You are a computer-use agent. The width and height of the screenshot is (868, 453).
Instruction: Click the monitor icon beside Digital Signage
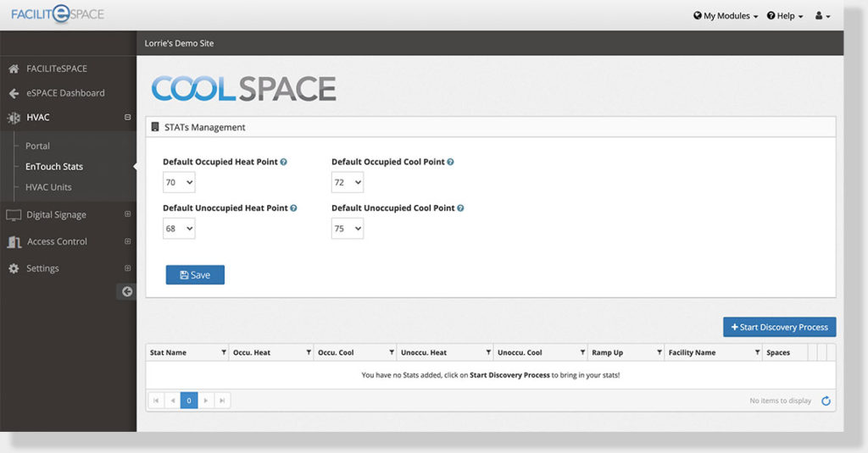(14, 215)
